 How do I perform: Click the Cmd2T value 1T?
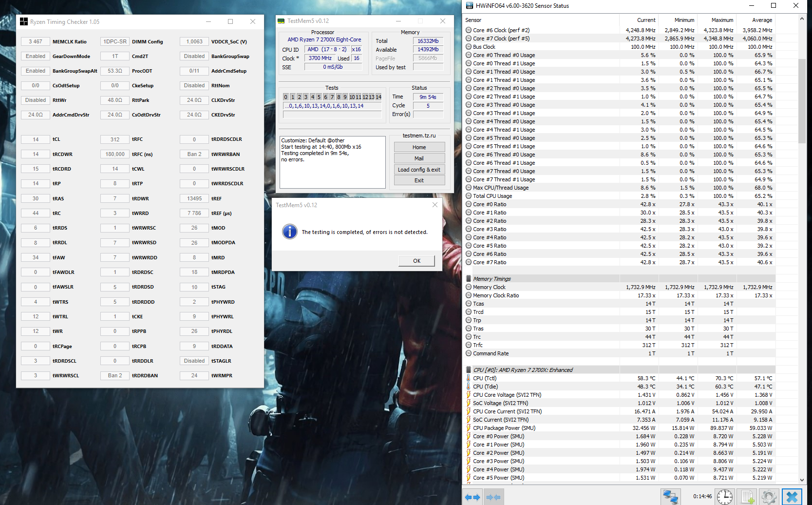pos(115,56)
